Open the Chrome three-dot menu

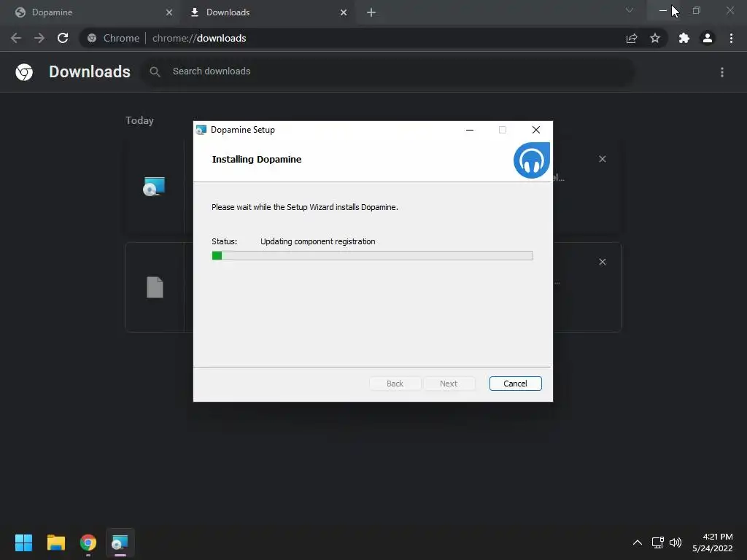click(x=731, y=38)
